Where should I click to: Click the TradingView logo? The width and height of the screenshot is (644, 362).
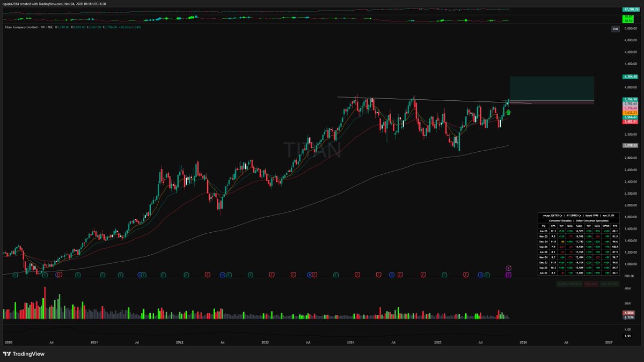coord(24,354)
